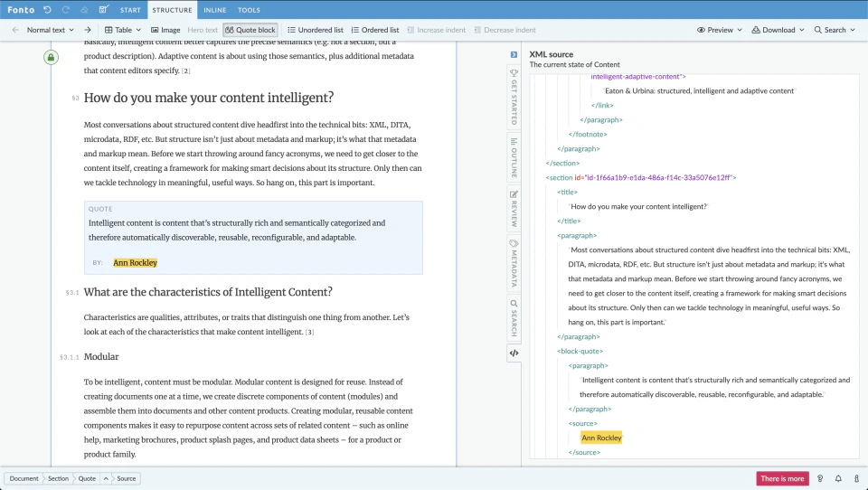
Task: Open the Metadata sidebar tab
Action: pos(514,263)
